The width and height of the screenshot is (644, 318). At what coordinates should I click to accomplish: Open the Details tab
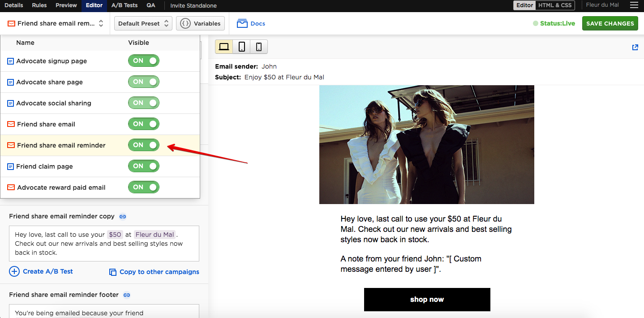click(13, 5)
